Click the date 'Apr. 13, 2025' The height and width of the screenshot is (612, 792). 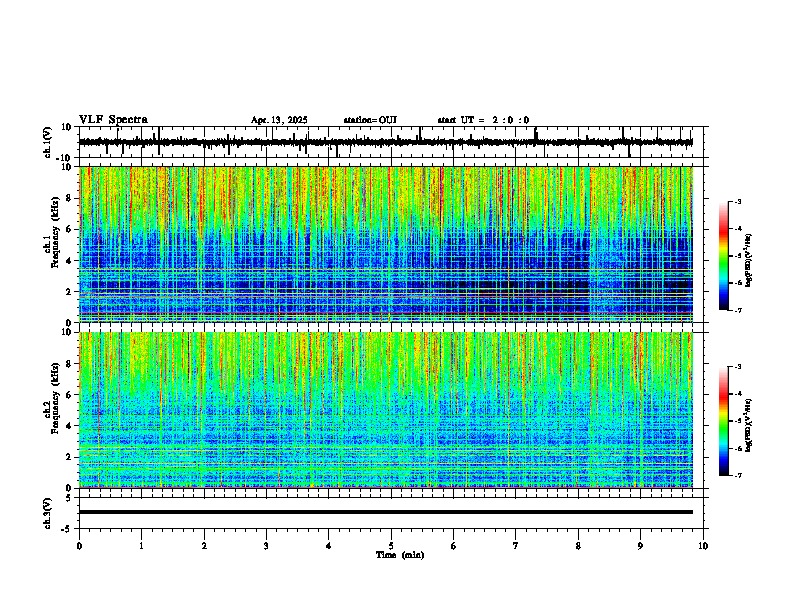(279, 120)
